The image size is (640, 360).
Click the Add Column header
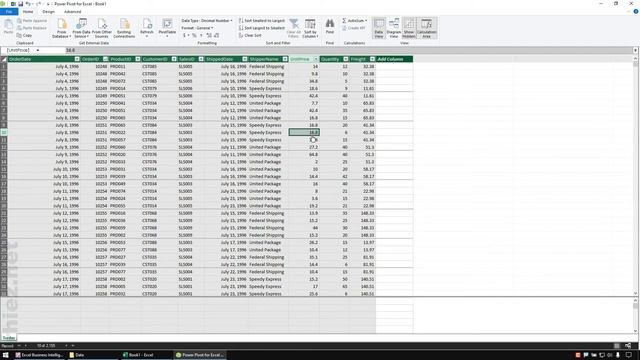coord(394,59)
